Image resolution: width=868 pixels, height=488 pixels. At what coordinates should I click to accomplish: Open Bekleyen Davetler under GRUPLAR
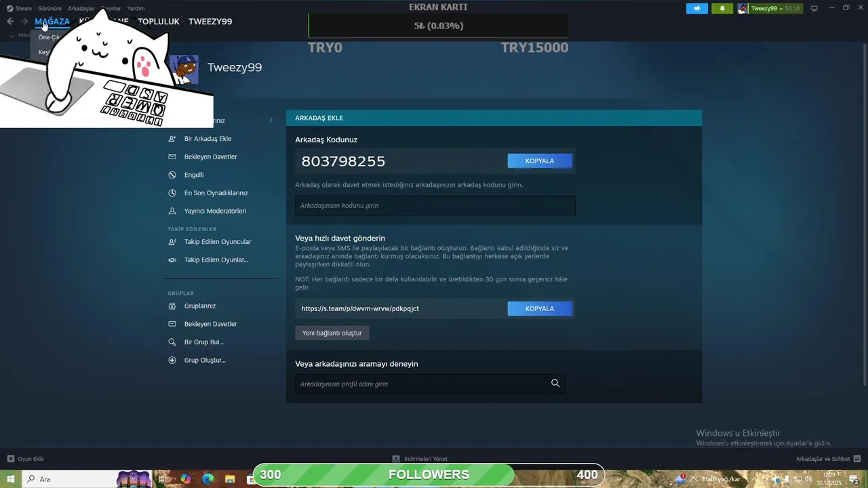coord(210,324)
